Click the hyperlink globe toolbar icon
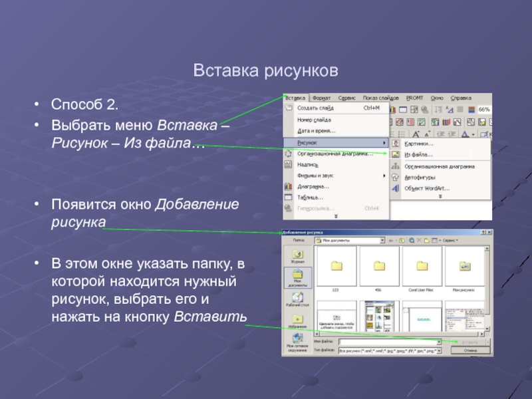This screenshot has width=532, height=399. 425,110
